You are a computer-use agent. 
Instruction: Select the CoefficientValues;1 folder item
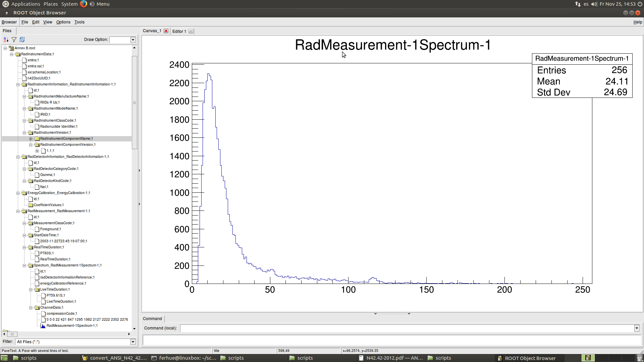[x=48, y=205]
